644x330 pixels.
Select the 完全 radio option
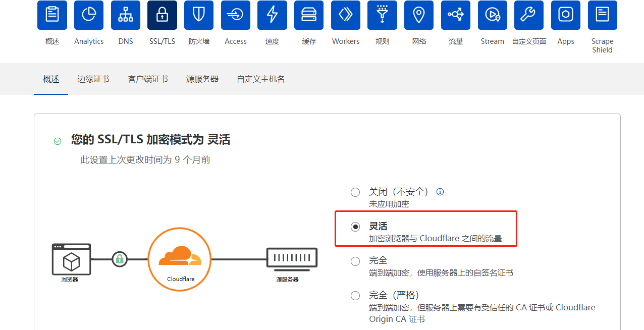click(x=355, y=261)
